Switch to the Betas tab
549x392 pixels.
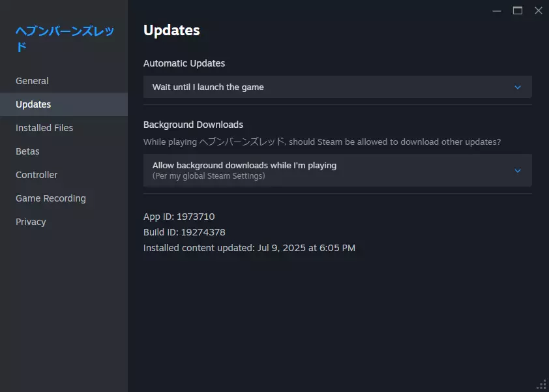coord(64,151)
